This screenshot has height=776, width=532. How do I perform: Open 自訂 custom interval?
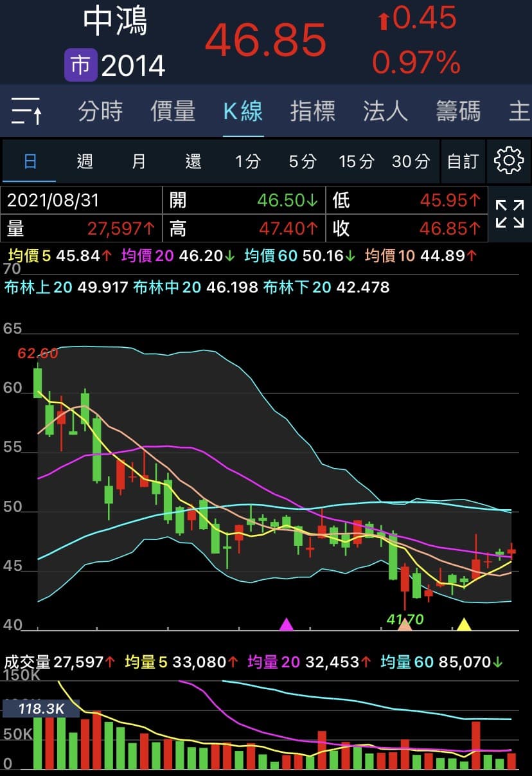(463, 161)
